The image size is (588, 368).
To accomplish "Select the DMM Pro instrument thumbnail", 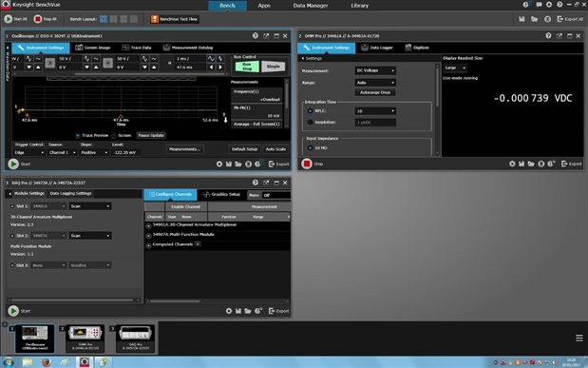I will coord(85,339).
